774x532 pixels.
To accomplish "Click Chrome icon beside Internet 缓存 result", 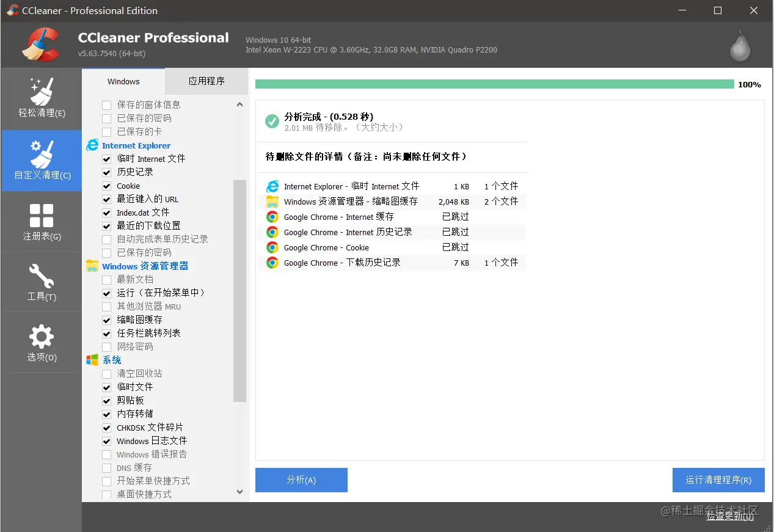I will [x=272, y=217].
